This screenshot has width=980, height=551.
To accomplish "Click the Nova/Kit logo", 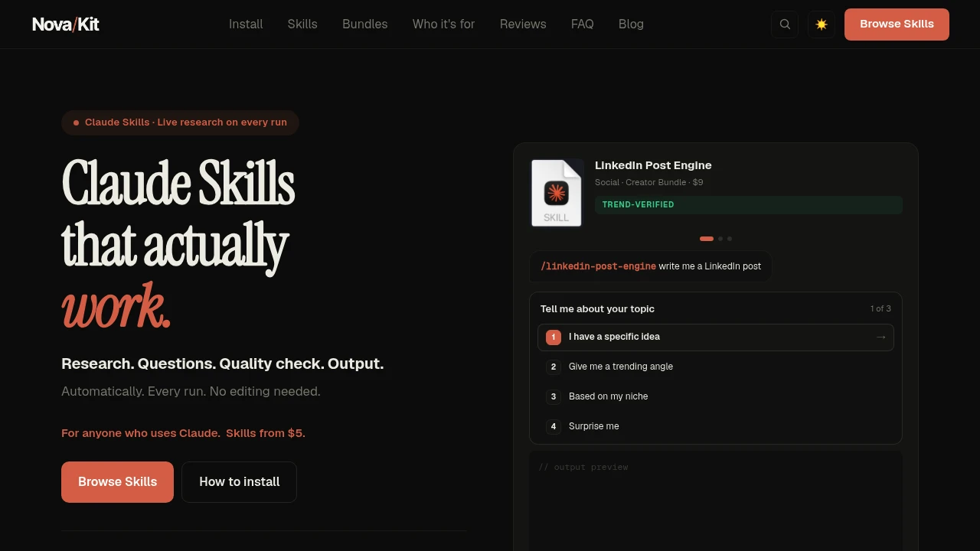I will [x=66, y=24].
